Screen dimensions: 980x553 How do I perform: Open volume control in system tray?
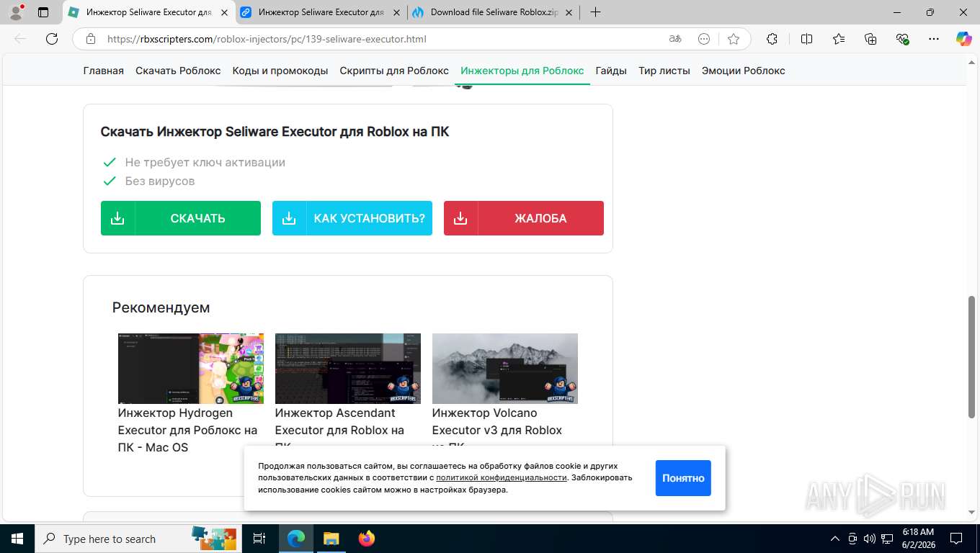coord(870,539)
